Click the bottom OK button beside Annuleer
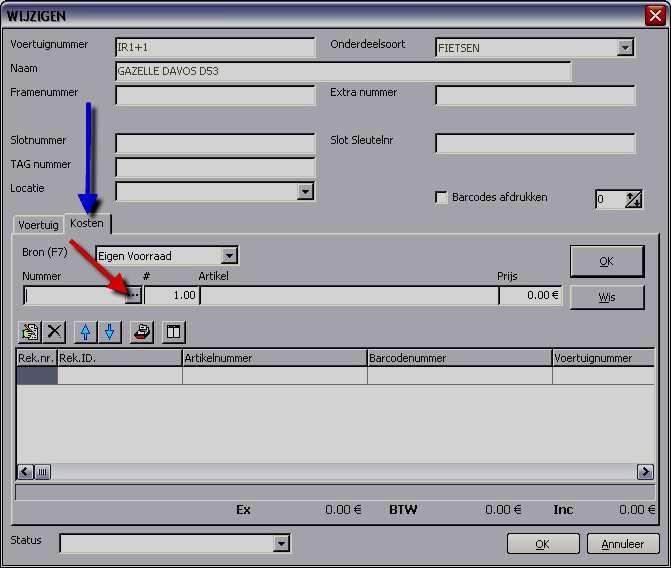Screen dimensions: 671x568 pos(543,544)
